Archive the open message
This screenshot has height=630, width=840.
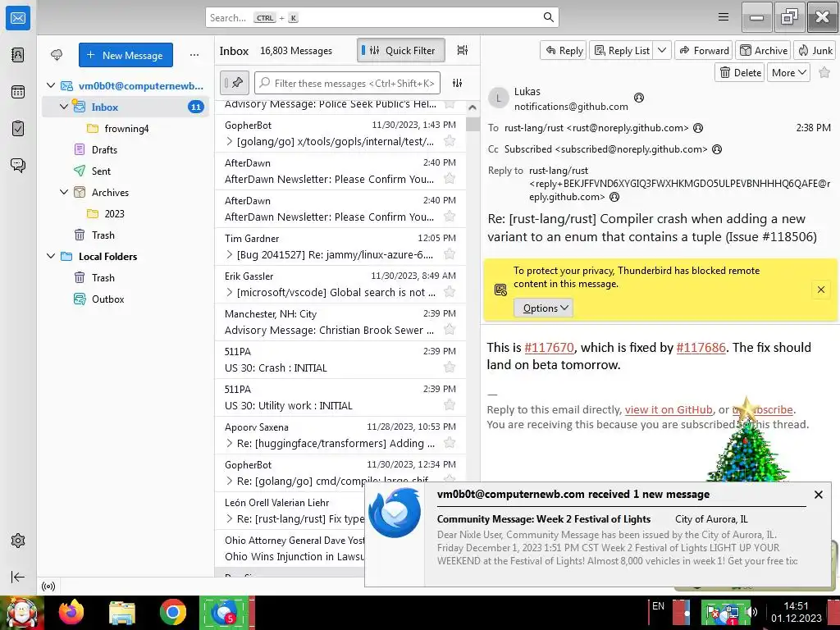pyautogui.click(x=763, y=50)
